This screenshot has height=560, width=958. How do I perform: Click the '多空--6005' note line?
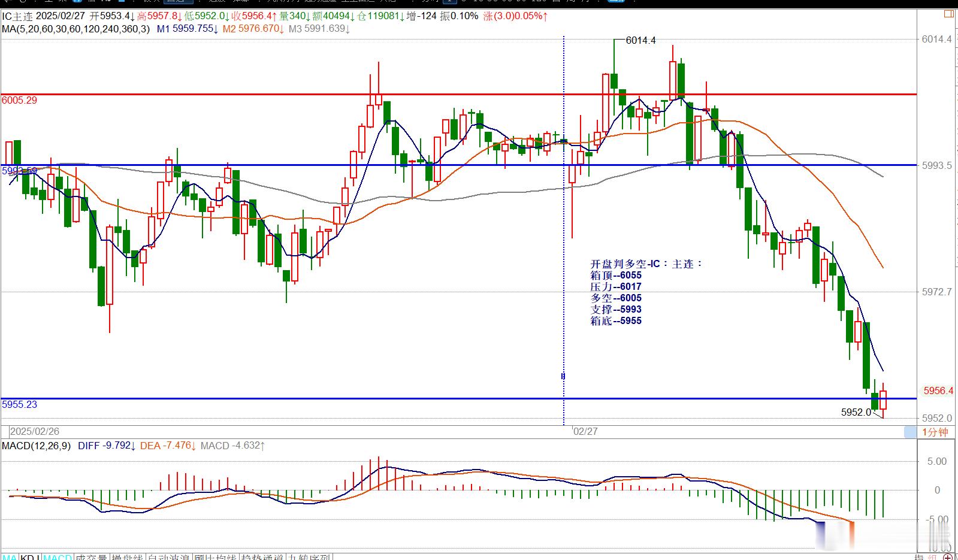point(616,298)
